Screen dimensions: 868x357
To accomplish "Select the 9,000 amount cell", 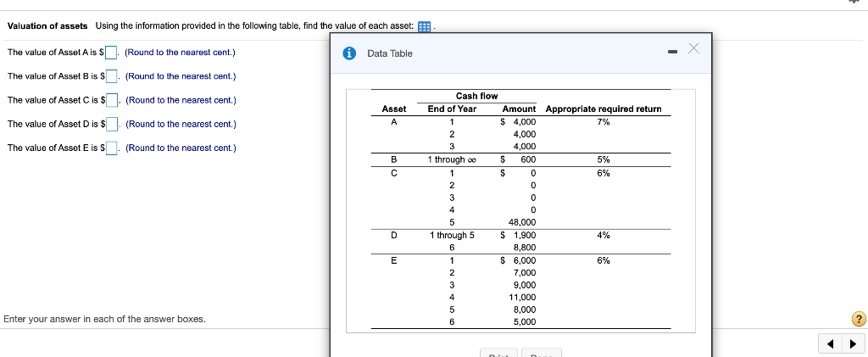I will pos(524,285).
